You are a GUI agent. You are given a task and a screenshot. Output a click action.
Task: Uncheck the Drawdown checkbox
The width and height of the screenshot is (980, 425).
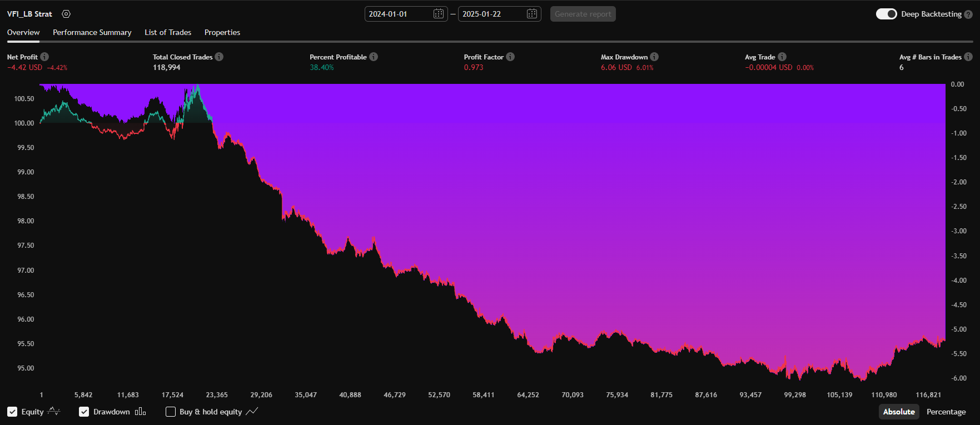point(84,412)
